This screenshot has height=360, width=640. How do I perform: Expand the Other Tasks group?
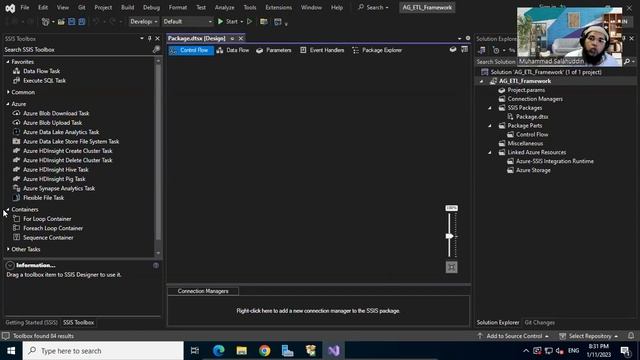coord(8,249)
